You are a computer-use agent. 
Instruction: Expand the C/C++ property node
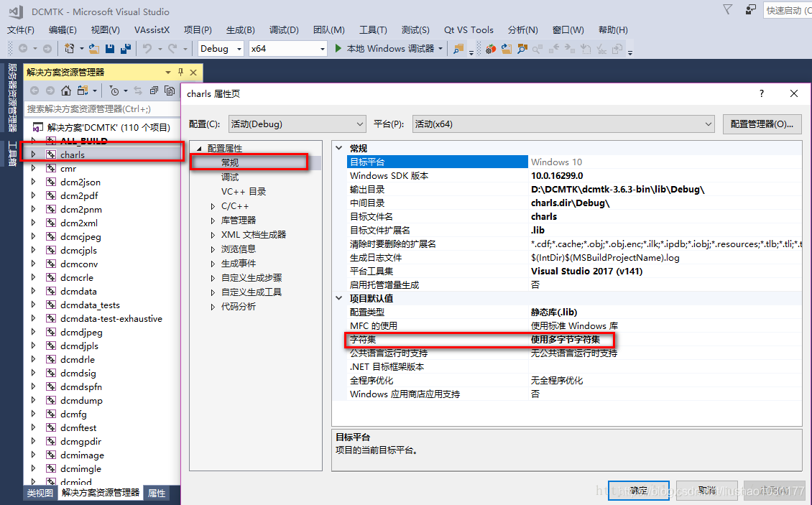pos(213,206)
